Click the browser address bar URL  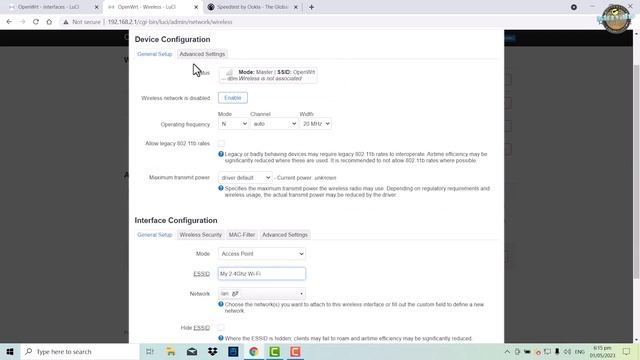(x=170, y=22)
